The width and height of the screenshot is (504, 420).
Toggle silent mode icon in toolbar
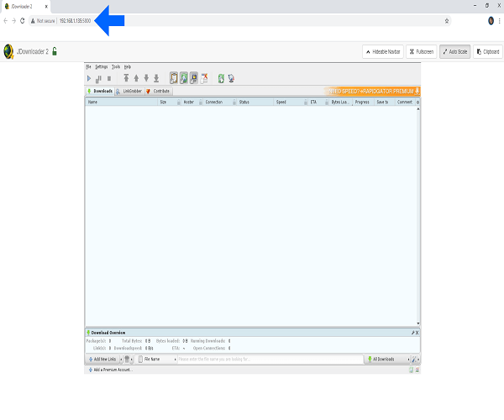tap(193, 78)
